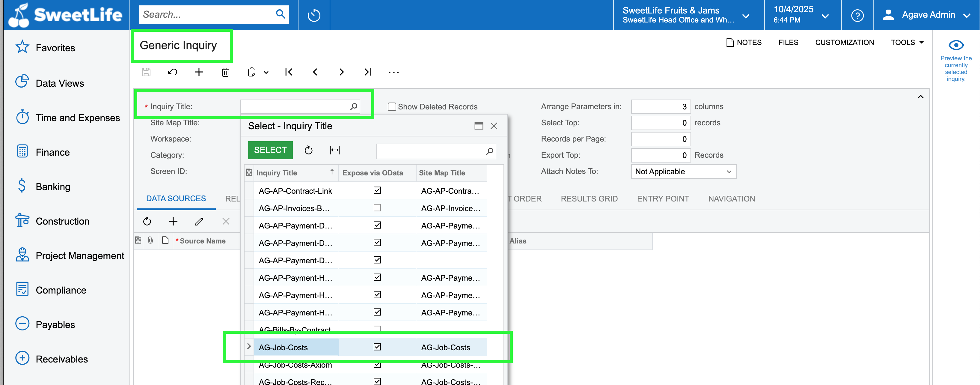The image size is (980, 385).
Task: Uncheck OData box for AG-AP-Contract-Link row
Action: coord(377,190)
